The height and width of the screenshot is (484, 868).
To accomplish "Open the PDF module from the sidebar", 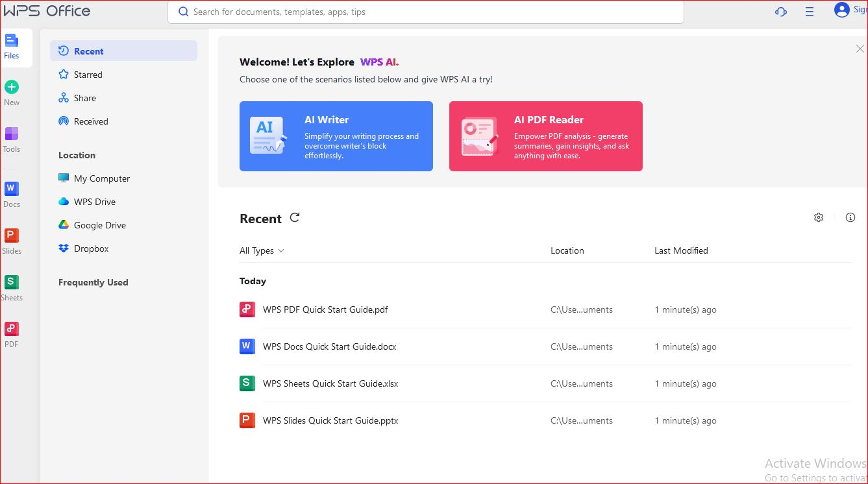I will (11, 332).
